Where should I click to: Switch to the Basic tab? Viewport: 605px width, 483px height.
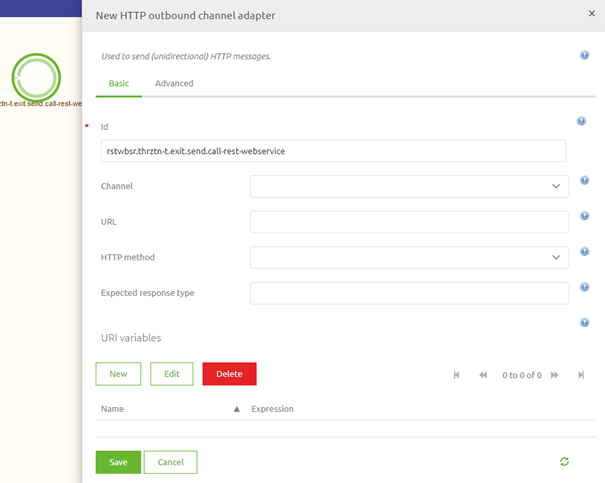click(119, 83)
